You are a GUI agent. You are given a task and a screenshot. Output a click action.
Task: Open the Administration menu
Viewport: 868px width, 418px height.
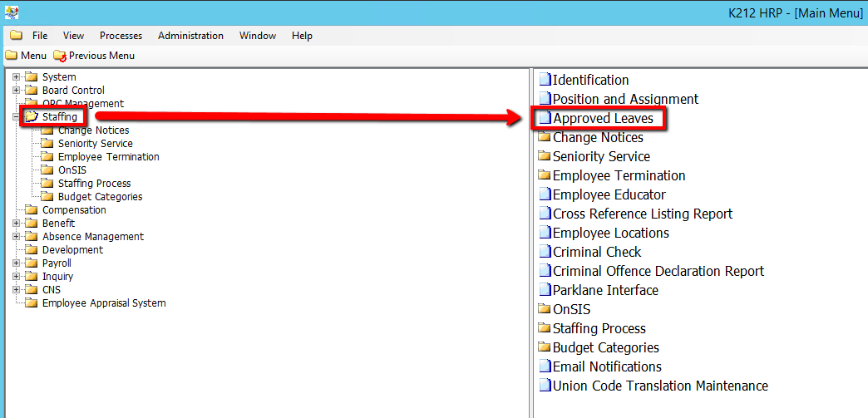click(190, 36)
